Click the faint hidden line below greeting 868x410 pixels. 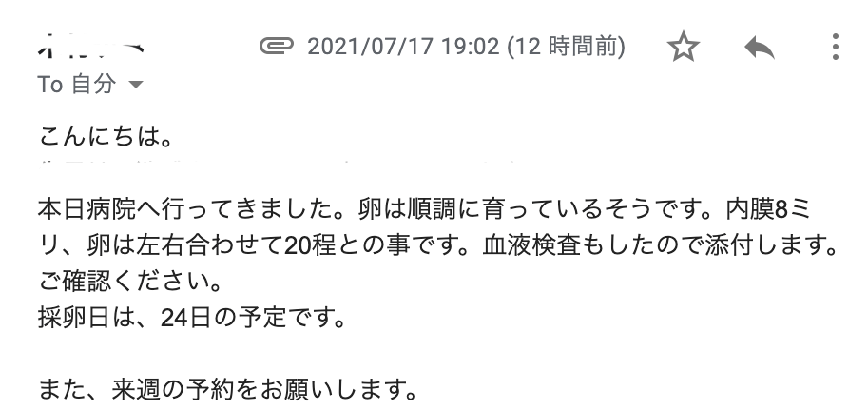(277, 162)
